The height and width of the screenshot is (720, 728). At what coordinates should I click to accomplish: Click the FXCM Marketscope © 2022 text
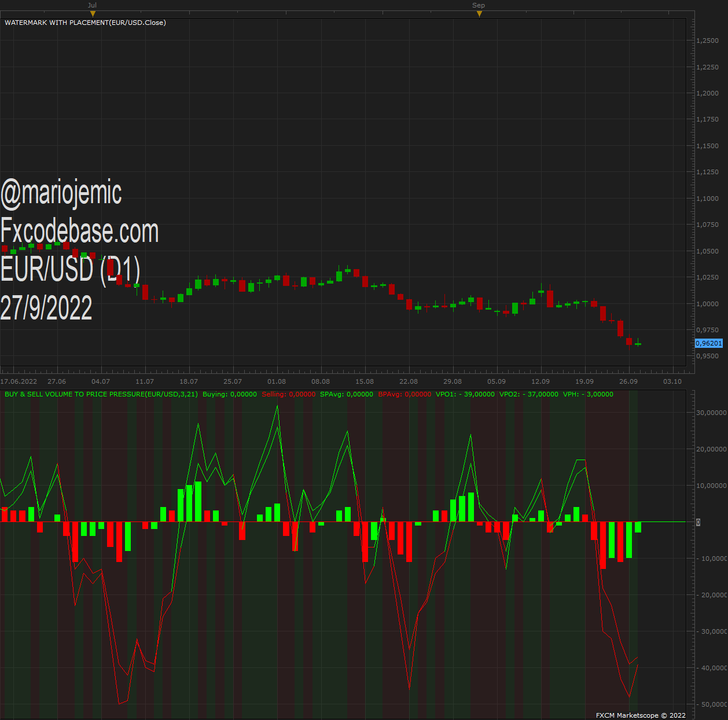(641, 715)
